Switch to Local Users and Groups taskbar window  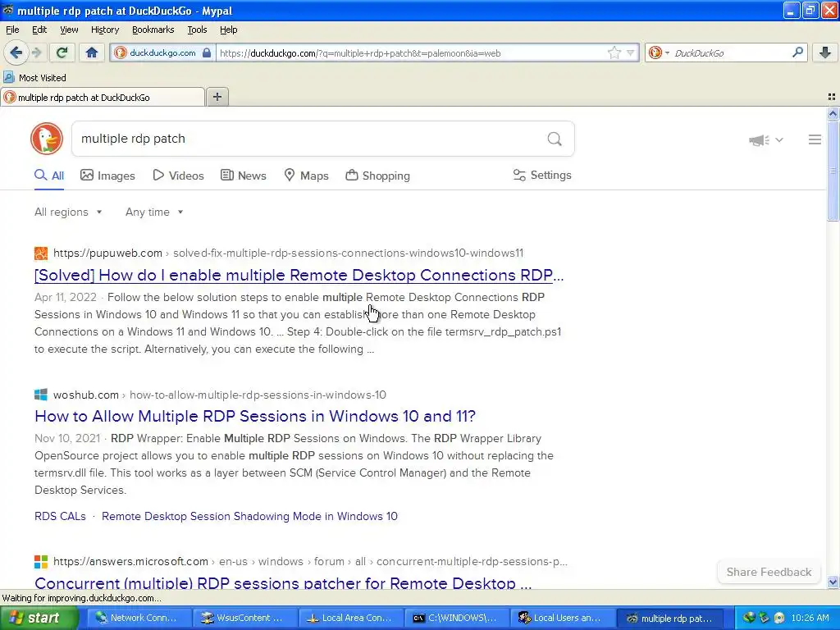[x=561, y=618]
